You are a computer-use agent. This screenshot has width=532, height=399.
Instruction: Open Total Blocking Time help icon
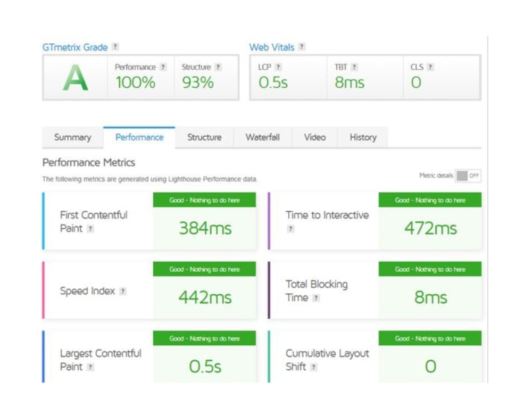316,298
